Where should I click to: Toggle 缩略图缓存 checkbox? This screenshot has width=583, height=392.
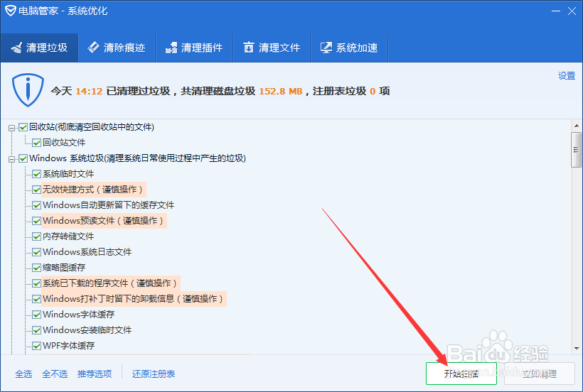(x=36, y=268)
